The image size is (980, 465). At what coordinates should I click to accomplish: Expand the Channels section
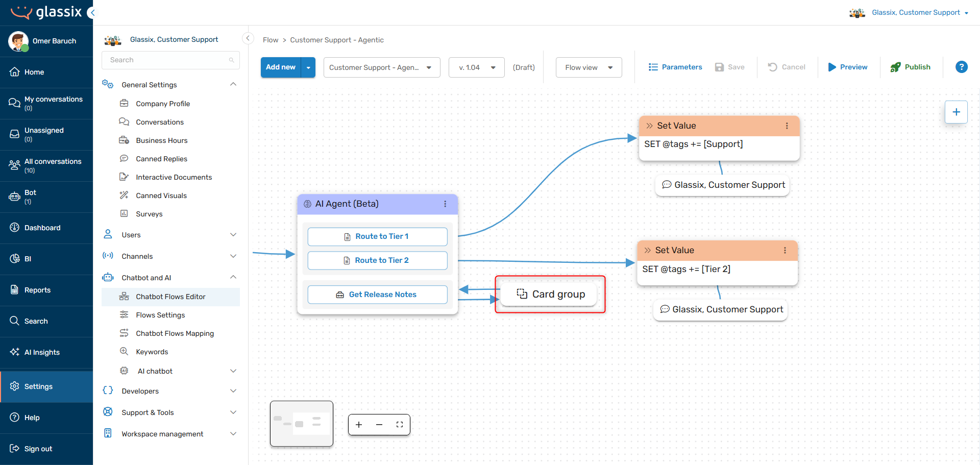pos(233,256)
